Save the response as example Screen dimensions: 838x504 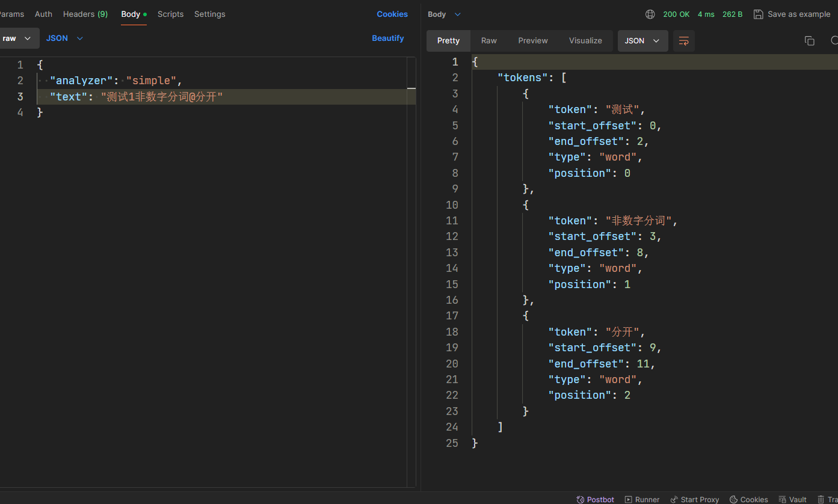(x=792, y=14)
